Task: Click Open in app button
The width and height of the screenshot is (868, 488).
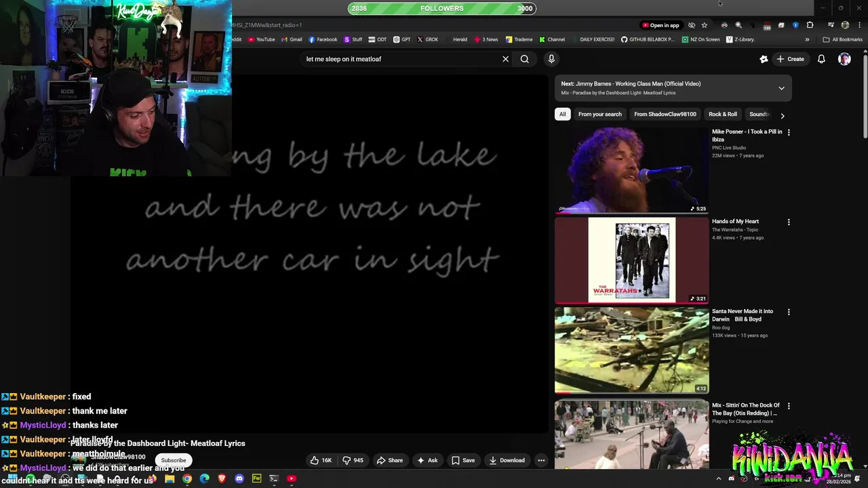Action: point(660,25)
